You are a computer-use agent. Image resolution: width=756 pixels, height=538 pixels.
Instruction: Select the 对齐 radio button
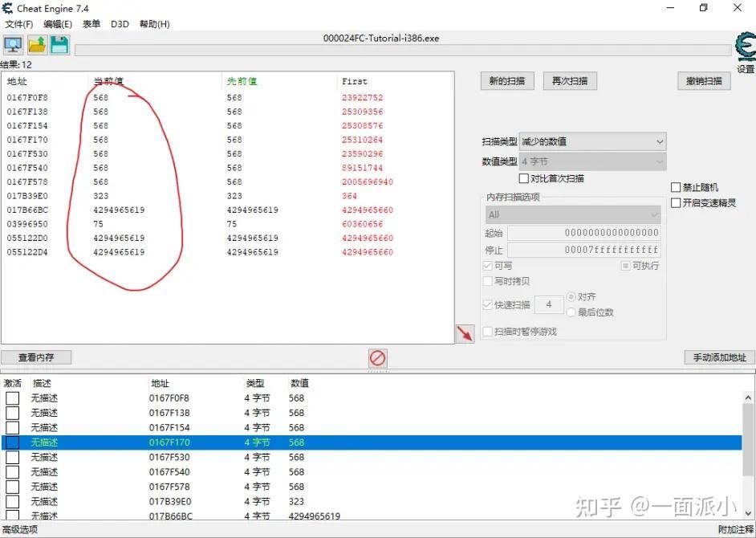pyautogui.click(x=571, y=297)
